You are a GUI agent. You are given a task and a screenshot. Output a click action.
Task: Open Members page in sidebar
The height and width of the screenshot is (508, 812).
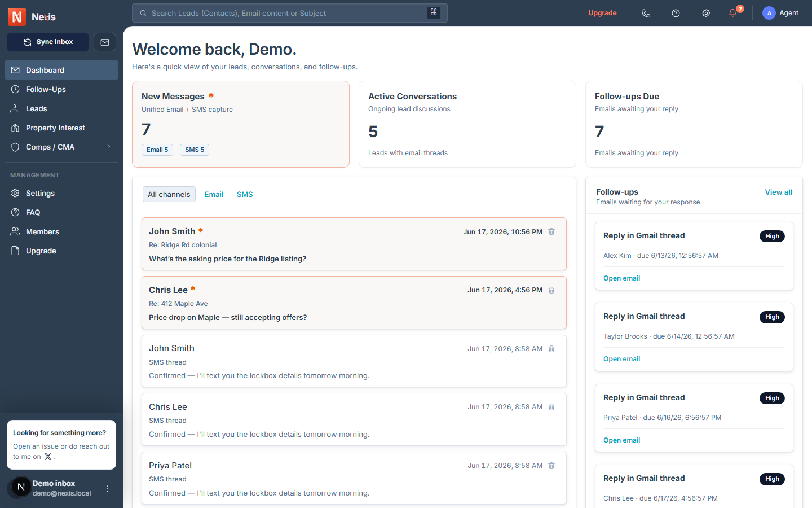click(x=61, y=231)
